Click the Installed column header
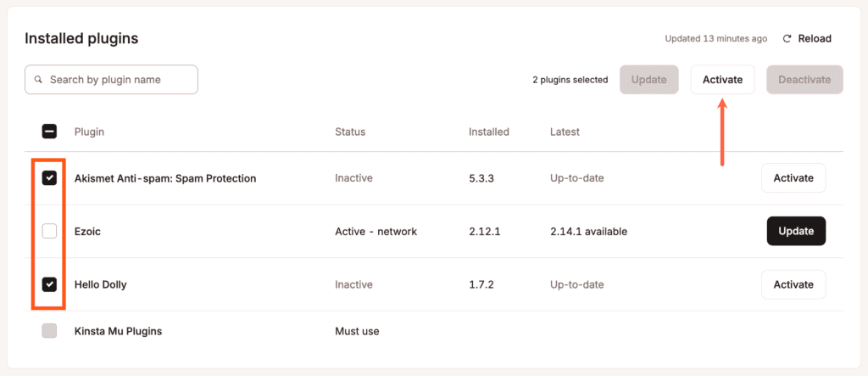 pyautogui.click(x=489, y=132)
